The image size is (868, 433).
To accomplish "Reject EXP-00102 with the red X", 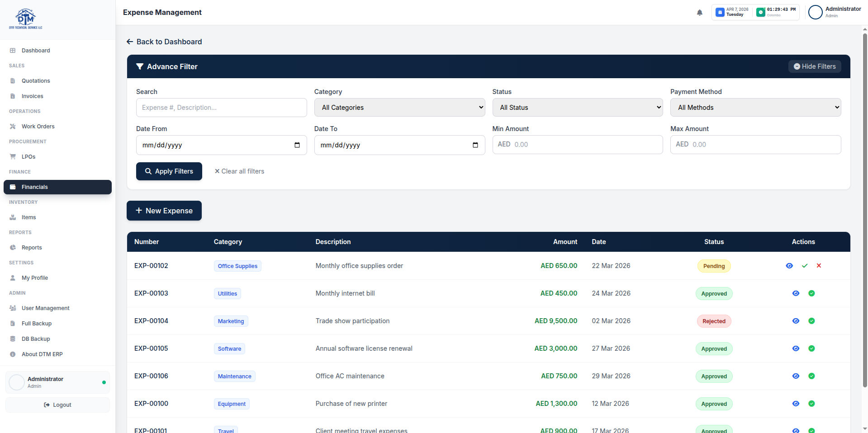I will tap(818, 266).
